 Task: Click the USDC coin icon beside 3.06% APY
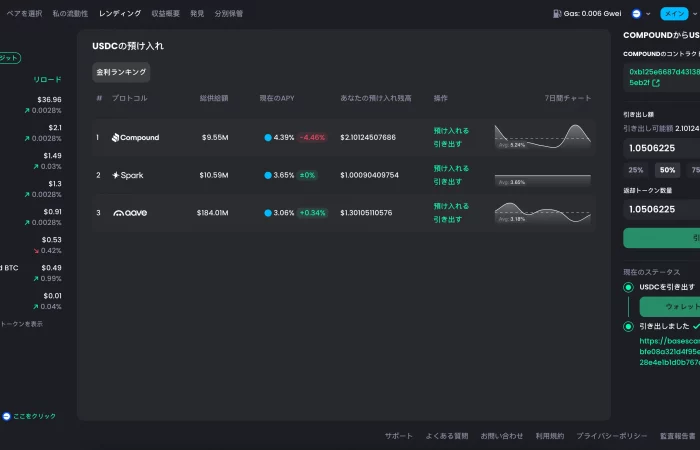(268, 213)
